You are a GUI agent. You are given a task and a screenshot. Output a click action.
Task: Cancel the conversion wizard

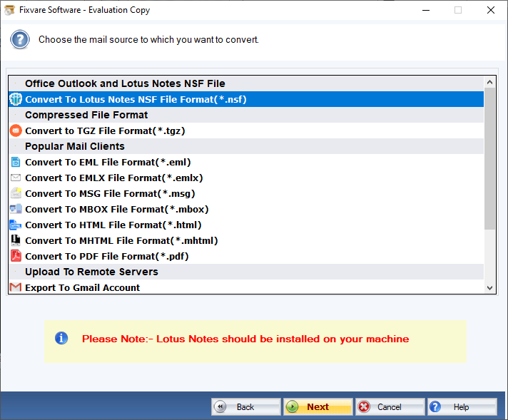tap(390, 406)
